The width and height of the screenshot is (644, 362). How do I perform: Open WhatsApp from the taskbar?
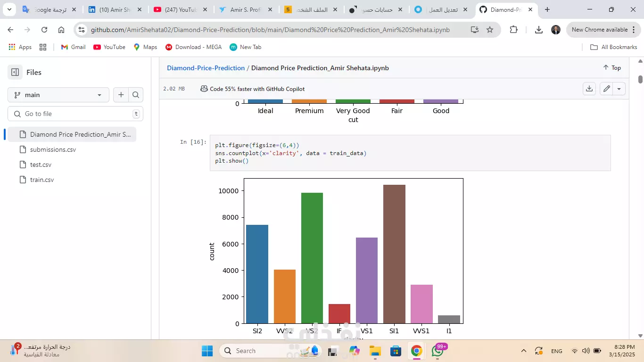point(438,351)
